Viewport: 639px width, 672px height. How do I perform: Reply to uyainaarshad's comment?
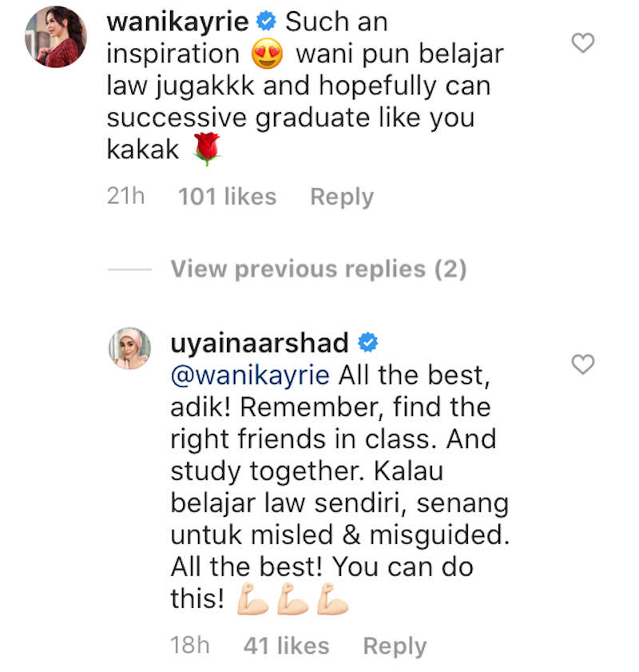(x=395, y=646)
